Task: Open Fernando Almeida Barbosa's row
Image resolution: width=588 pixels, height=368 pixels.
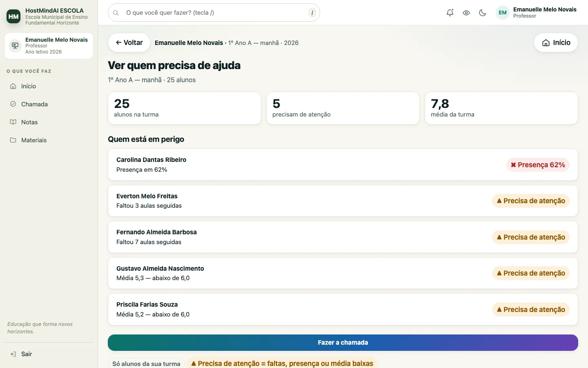Action: click(x=343, y=237)
